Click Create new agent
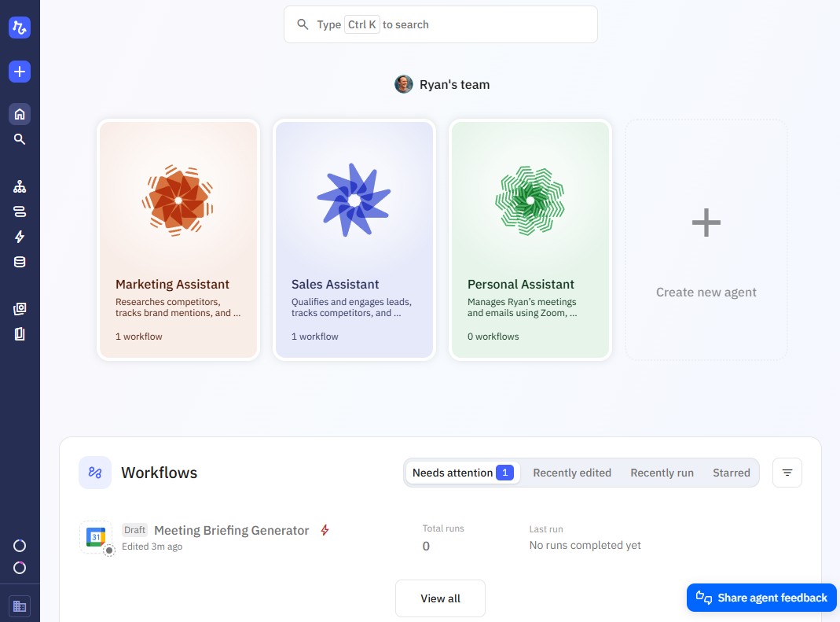 706,239
